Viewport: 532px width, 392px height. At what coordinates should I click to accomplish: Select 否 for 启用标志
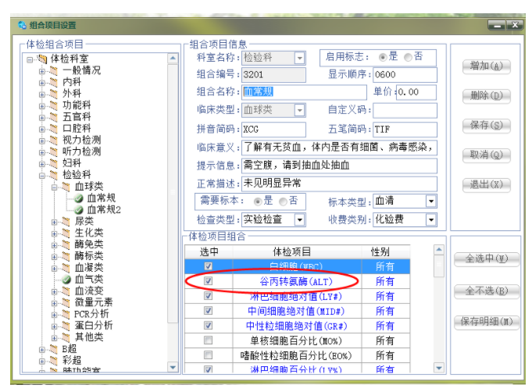tap(408, 57)
